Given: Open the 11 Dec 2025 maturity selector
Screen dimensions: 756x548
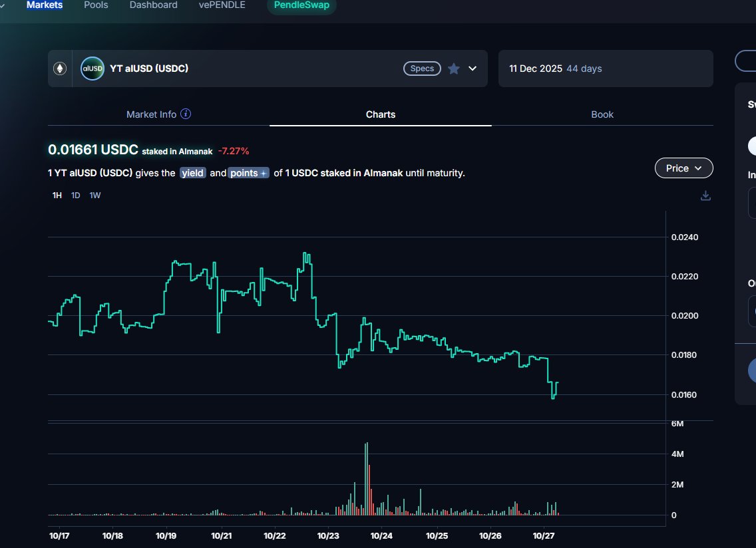Looking at the screenshot, I should [605, 68].
